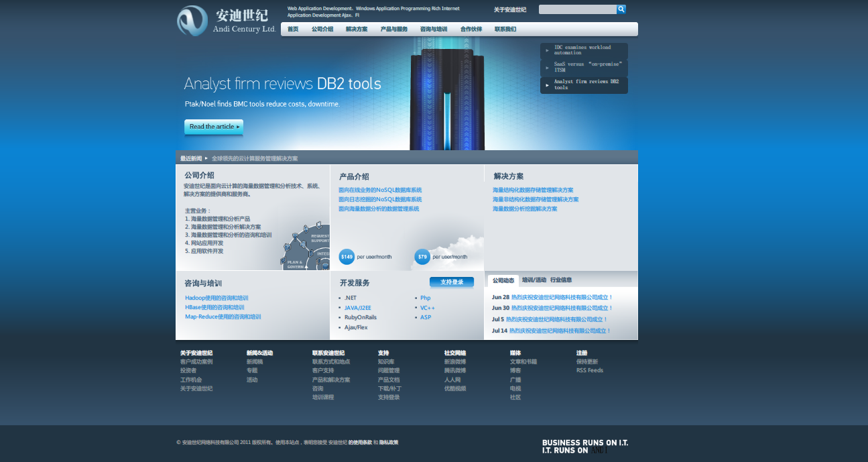
Task: Click the blue 支持登录 button
Action: [452, 282]
